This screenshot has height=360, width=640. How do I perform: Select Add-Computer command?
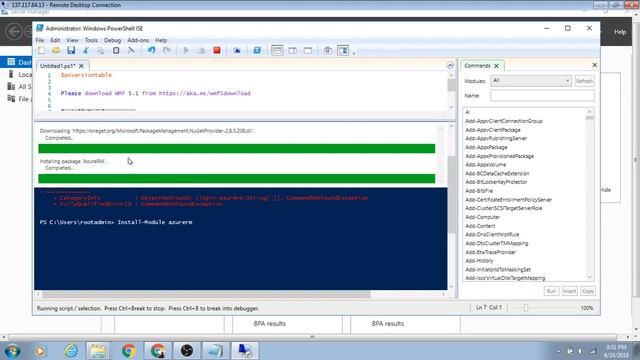click(482, 217)
